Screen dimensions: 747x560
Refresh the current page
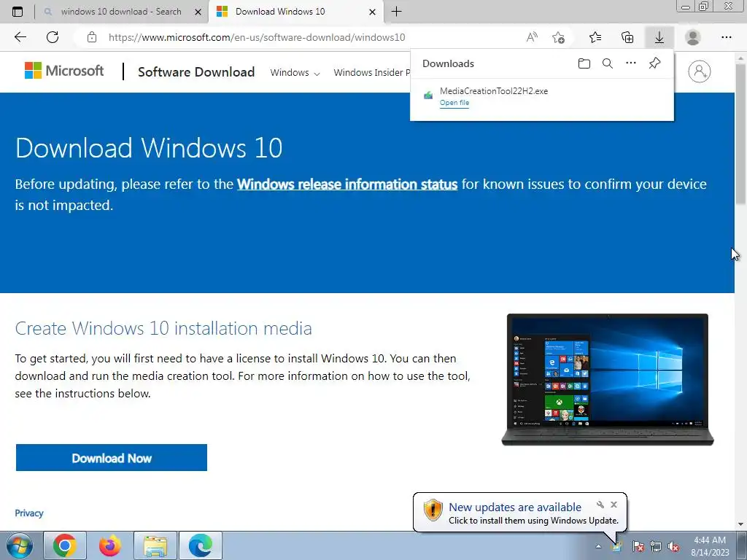coord(53,37)
